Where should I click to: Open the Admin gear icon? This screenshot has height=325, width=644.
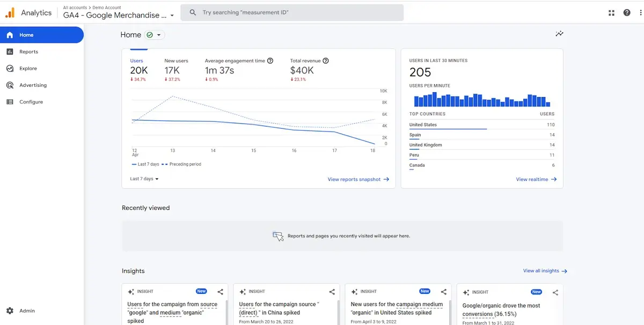click(x=10, y=311)
